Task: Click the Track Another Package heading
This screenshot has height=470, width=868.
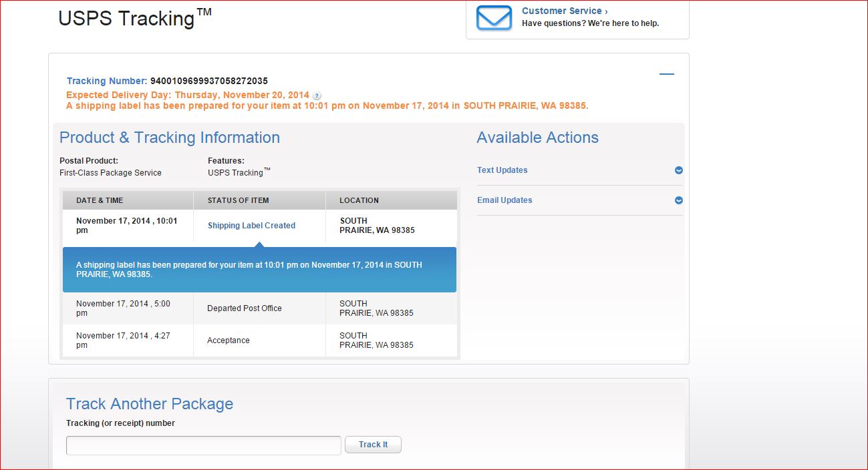Action: [150, 404]
